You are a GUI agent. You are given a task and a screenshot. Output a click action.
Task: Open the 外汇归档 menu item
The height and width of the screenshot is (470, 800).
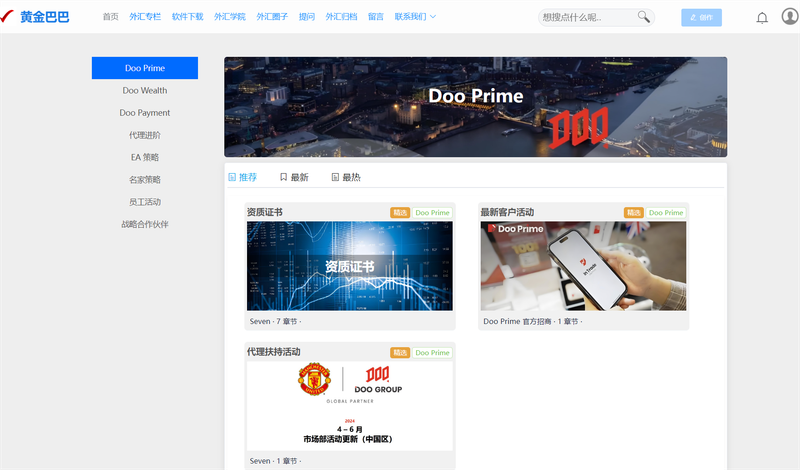(341, 17)
